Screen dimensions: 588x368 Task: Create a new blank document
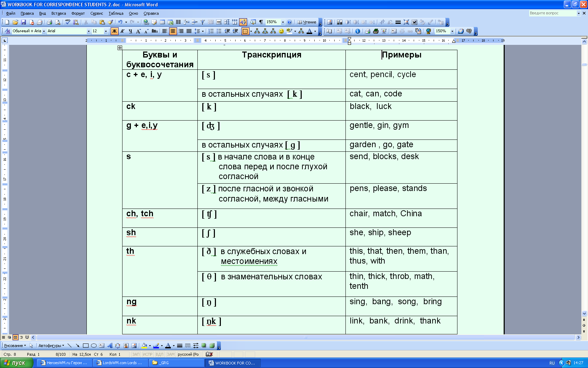(x=7, y=22)
